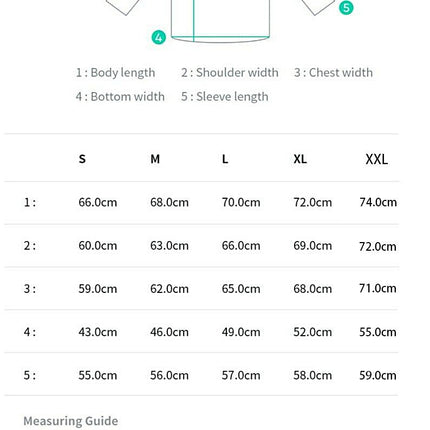430x430 pixels.
Task: Click the 65.0cm chest width for L
Action: click(241, 289)
